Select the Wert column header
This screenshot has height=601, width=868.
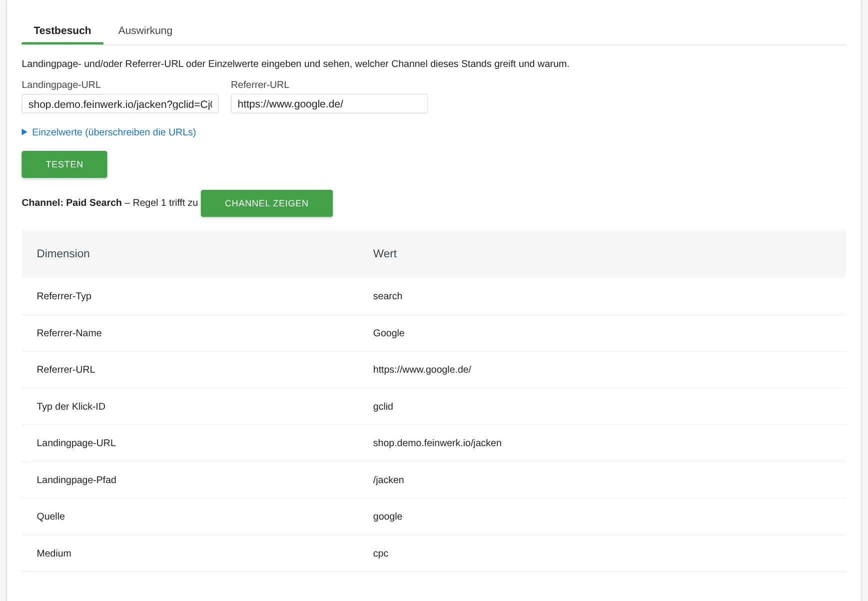(385, 254)
